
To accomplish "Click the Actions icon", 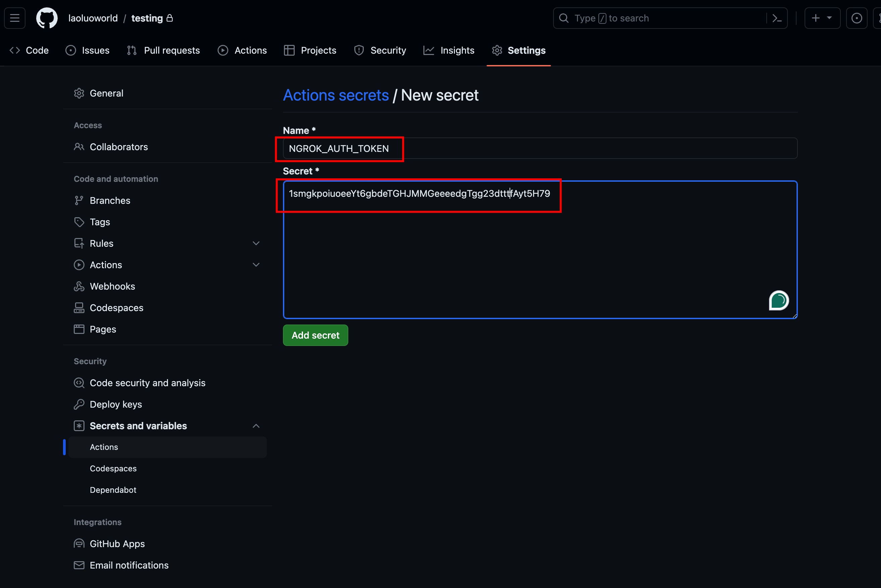I will (78, 265).
